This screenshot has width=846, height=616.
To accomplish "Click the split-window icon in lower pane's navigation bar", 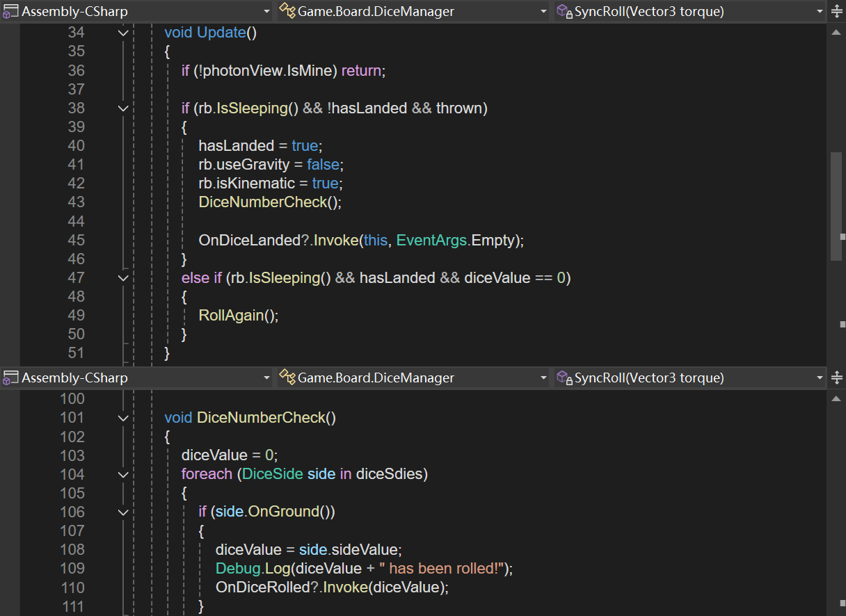I will (x=837, y=378).
